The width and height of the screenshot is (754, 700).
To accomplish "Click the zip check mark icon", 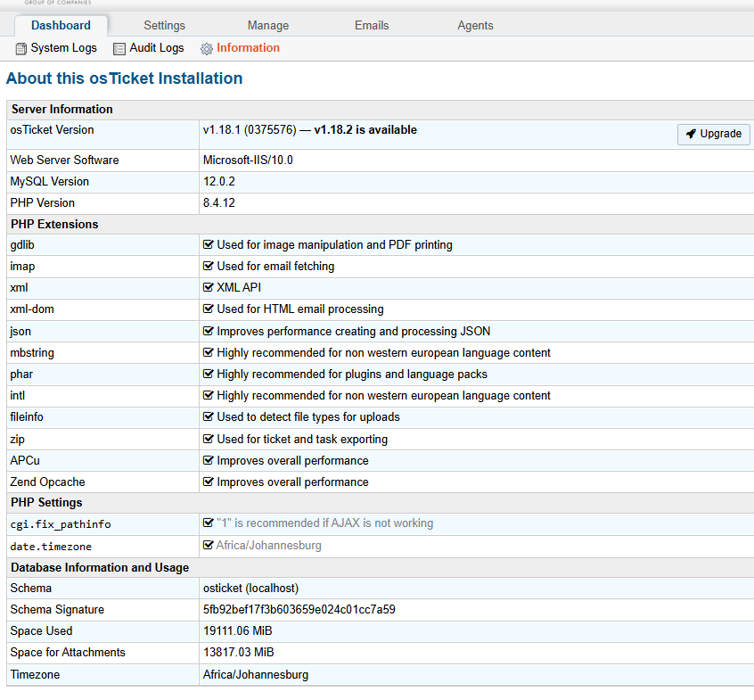I will tap(208, 439).
